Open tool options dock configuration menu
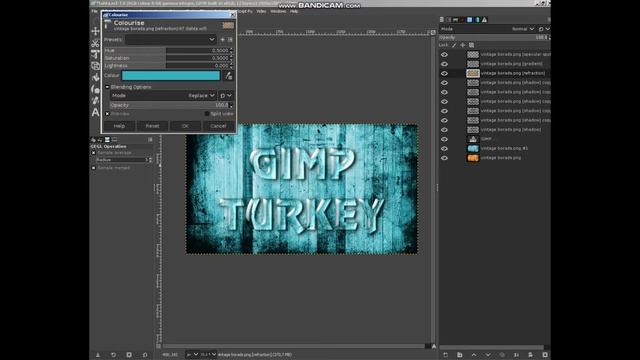Image resolution: width=640 pixels, height=360 pixels. (150, 140)
